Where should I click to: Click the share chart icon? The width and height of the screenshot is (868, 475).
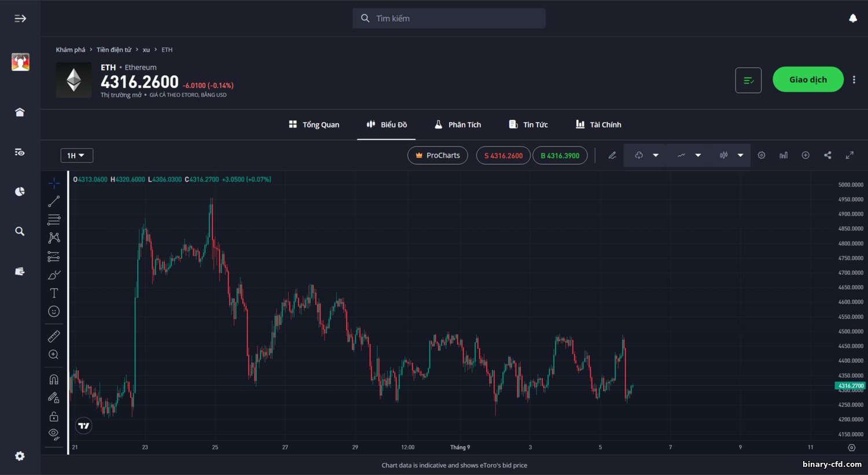(827, 155)
